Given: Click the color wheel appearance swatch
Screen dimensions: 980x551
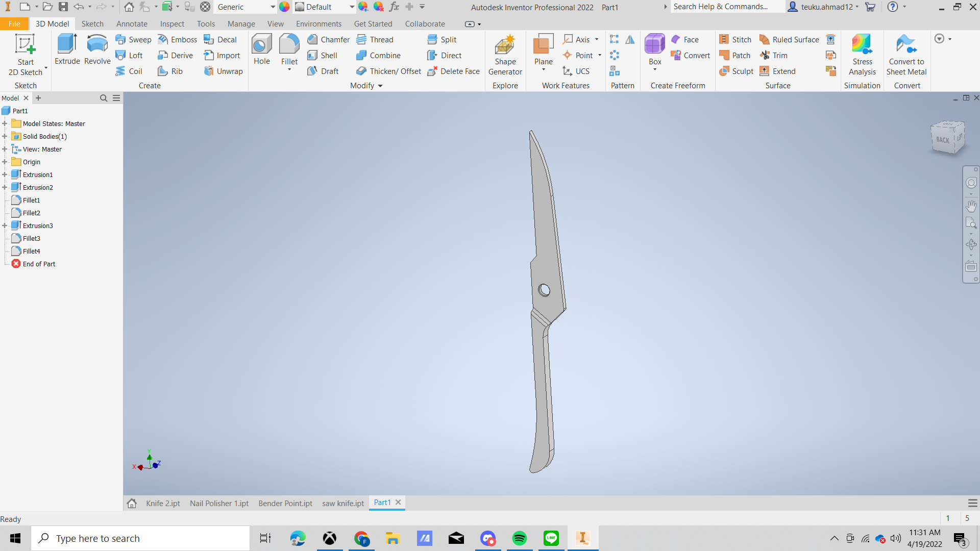Looking at the screenshot, I should [284, 7].
